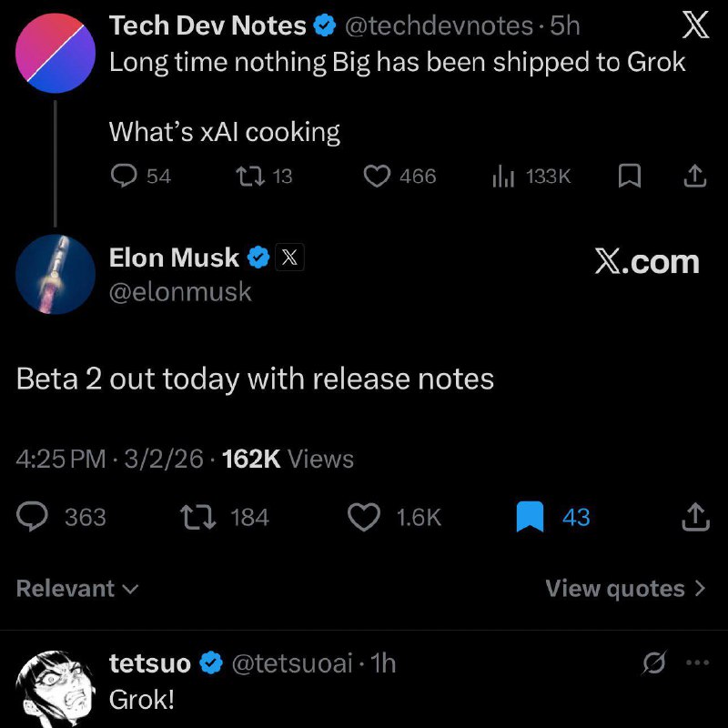The width and height of the screenshot is (728, 728).
Task: Open View quotes
Action: (625, 589)
